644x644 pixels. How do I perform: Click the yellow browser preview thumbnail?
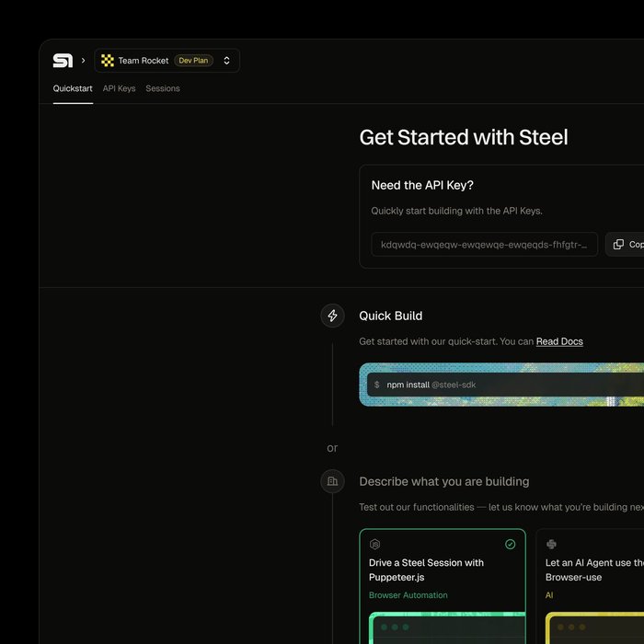[x=594, y=628]
